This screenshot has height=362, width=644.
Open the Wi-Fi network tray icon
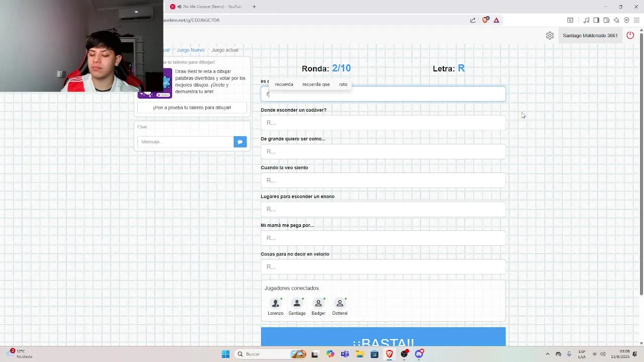pos(595,354)
